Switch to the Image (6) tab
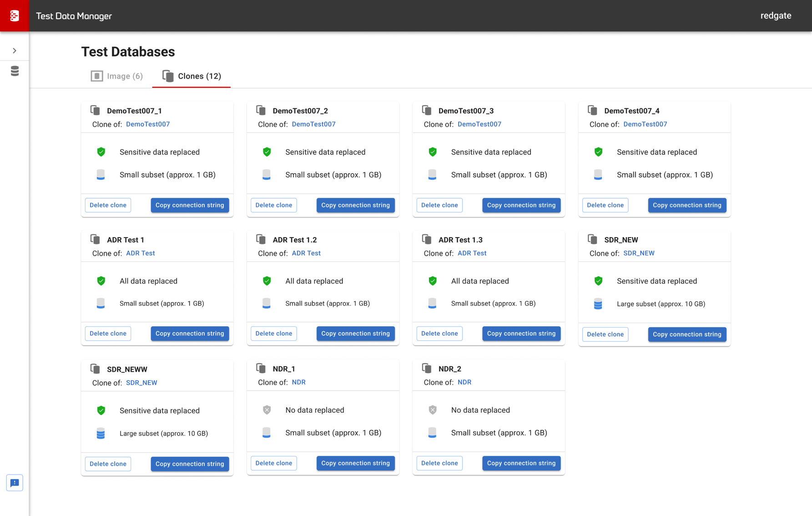 [x=117, y=76]
